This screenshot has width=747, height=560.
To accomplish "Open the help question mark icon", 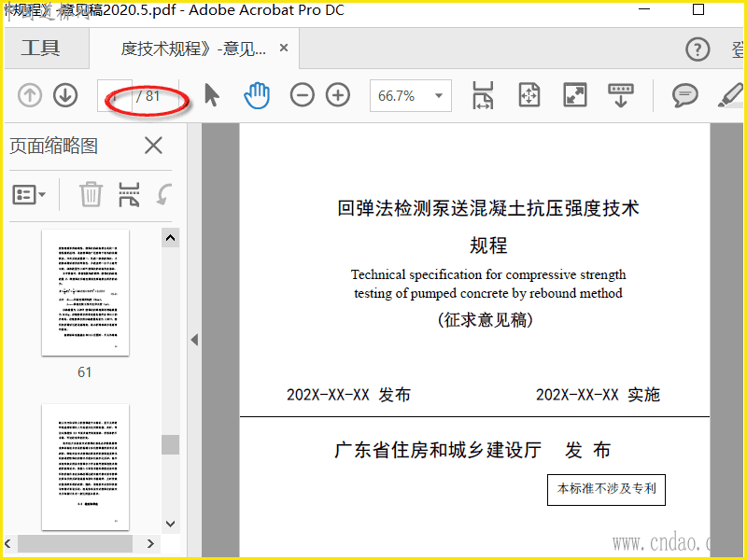I will (698, 49).
